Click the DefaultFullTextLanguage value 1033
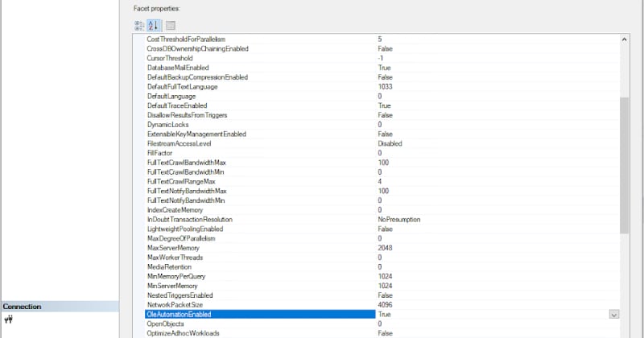 click(385, 87)
